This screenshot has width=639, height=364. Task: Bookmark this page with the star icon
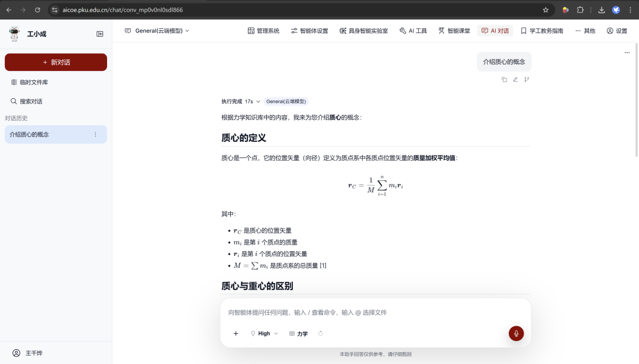coord(546,10)
